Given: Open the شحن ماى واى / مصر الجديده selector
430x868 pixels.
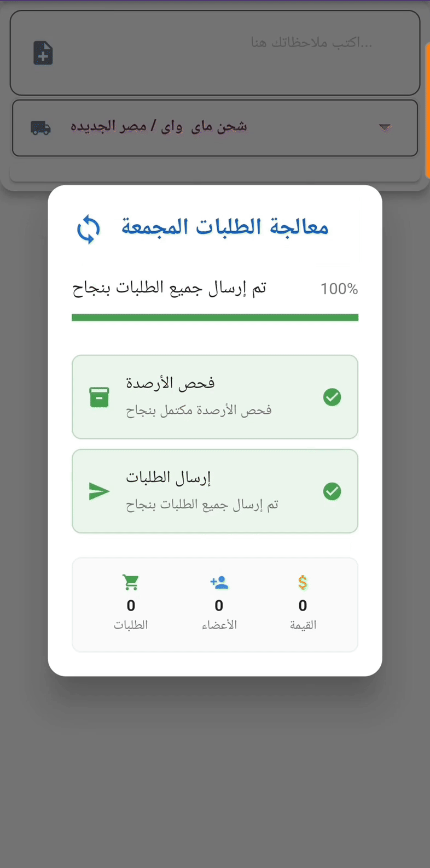Looking at the screenshot, I should click(159, 127).
